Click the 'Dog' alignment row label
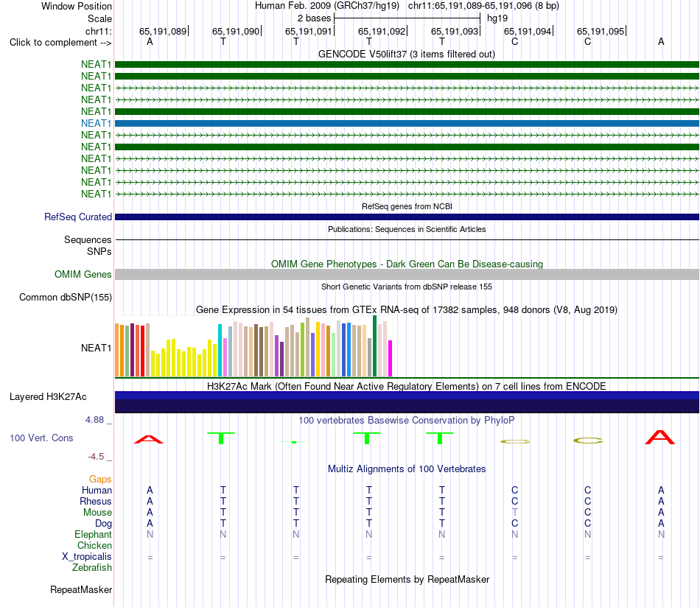The width and height of the screenshot is (700, 607). (x=103, y=524)
